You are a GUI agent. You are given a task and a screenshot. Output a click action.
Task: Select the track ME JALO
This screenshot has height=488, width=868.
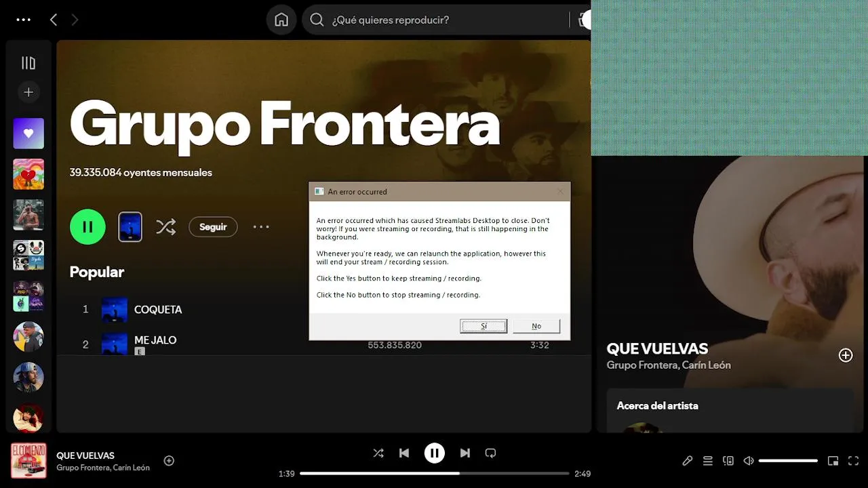pos(155,340)
